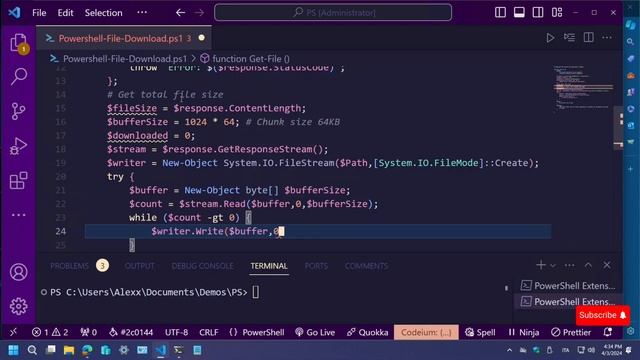Go forward with the right arrow
This screenshot has height=360, width=640.
tap(199, 13)
